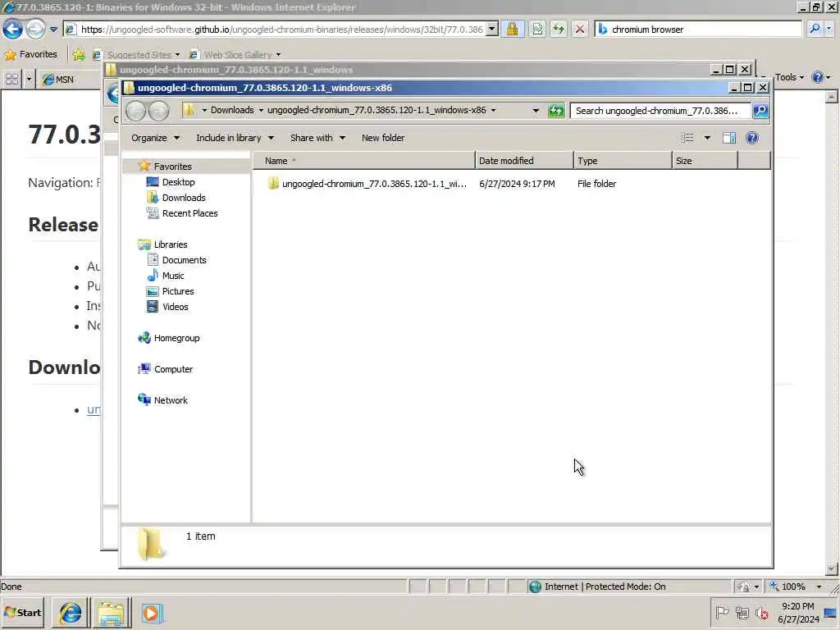Click Compatibility View icon in IE

click(537, 29)
